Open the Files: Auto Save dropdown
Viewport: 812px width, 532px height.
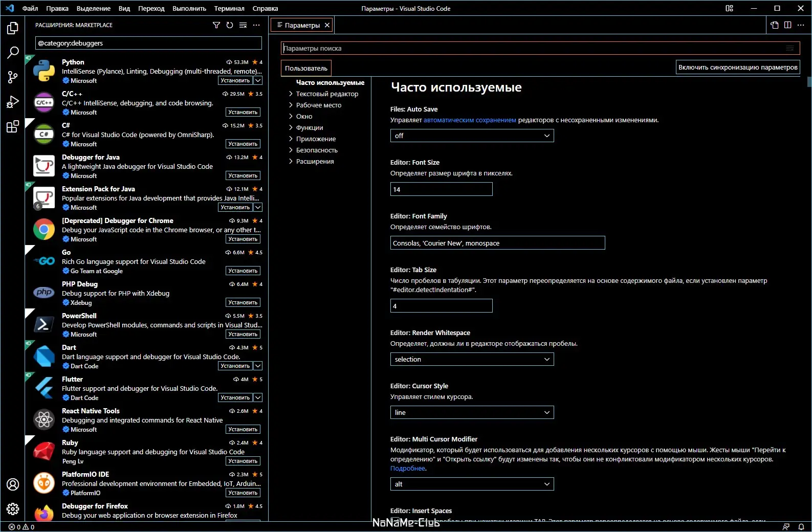(472, 136)
